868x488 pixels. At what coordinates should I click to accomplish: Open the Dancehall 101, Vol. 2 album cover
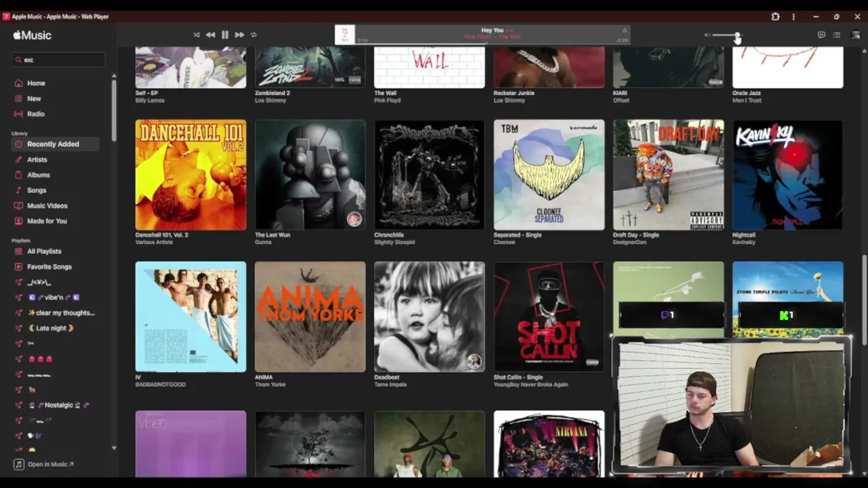click(191, 175)
